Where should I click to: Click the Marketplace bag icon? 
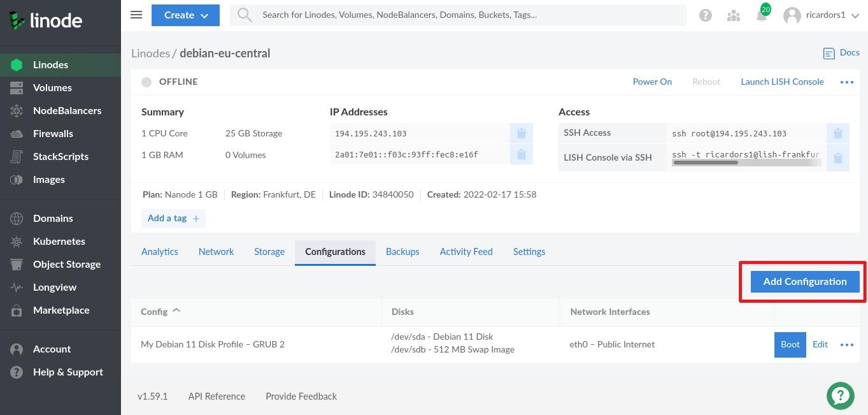17,310
